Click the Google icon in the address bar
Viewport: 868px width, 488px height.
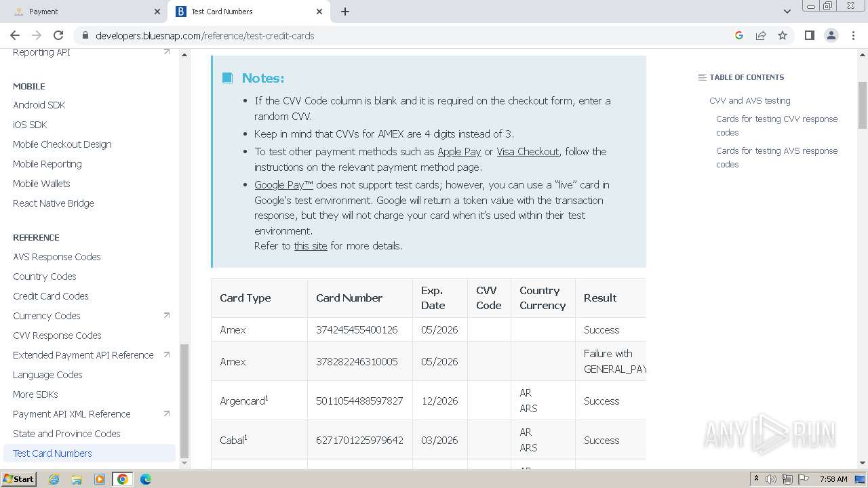pyautogui.click(x=739, y=35)
